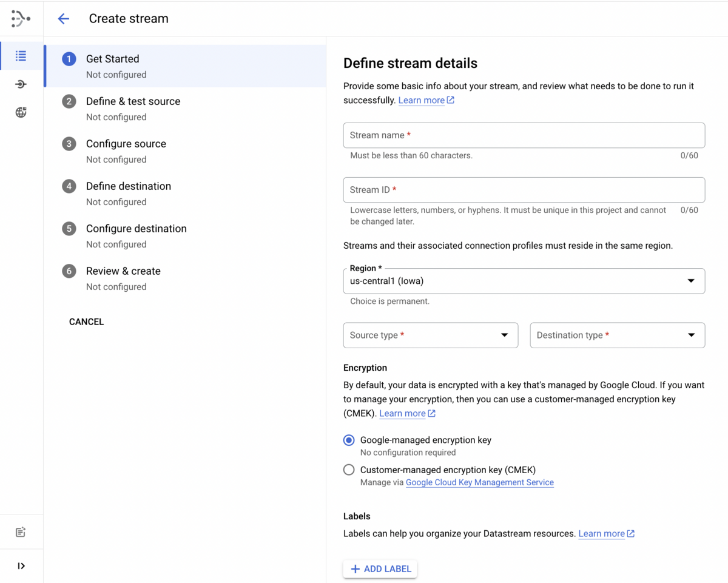Open the connection profiles sidebar icon

21,84
